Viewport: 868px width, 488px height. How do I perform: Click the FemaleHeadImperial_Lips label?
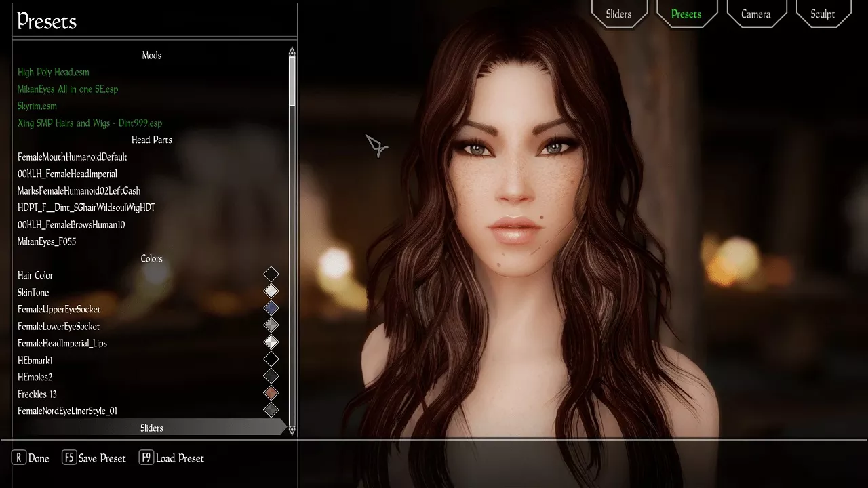pyautogui.click(x=62, y=343)
